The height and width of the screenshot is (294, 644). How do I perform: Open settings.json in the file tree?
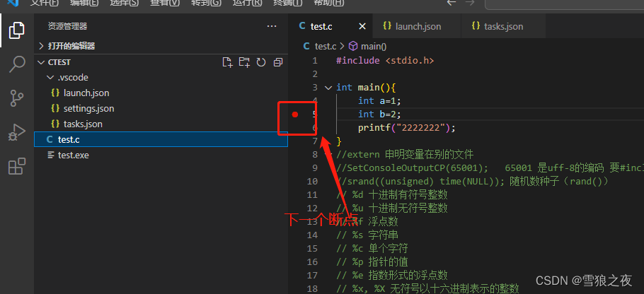tap(161, 109)
